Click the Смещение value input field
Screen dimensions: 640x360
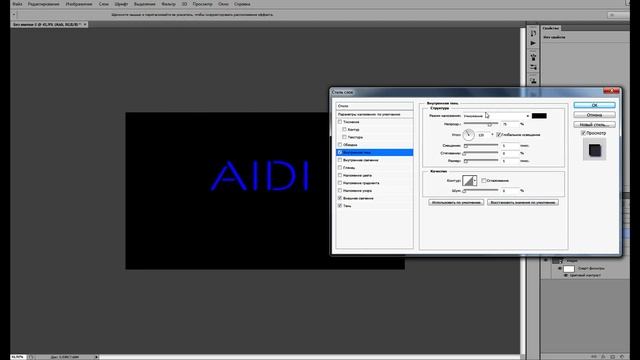(x=509, y=145)
